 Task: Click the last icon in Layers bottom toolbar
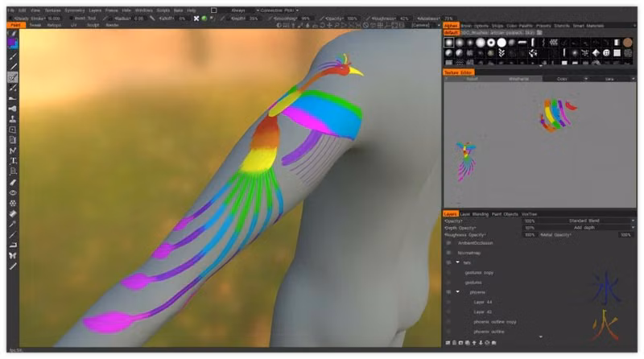click(493, 343)
